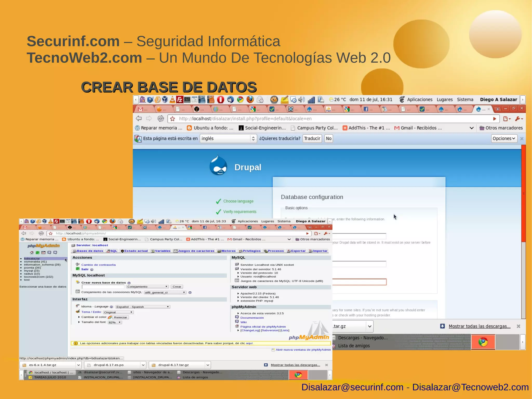Viewport: 532px width, 399px height.
Task: Click the go arrow in Drupal window address bar
Action: (x=495, y=119)
